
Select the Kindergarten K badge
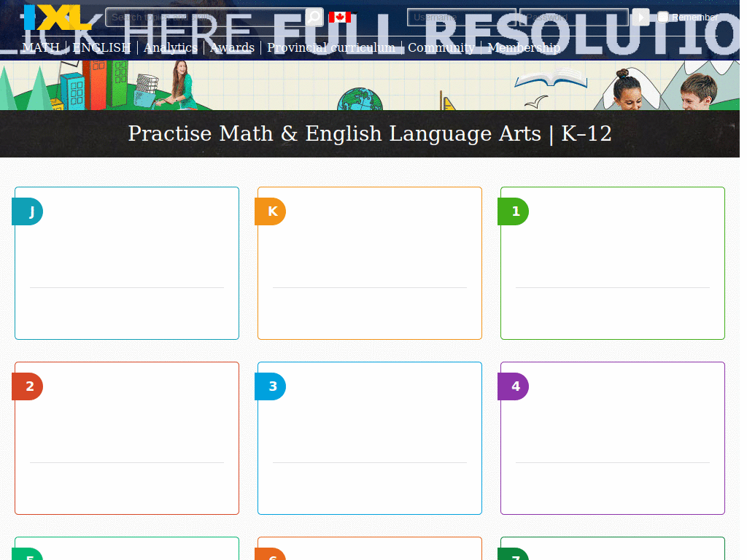[x=271, y=211]
